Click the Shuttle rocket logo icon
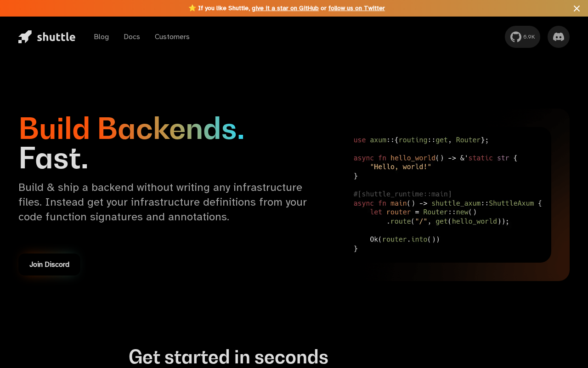The image size is (588, 368). (x=25, y=37)
